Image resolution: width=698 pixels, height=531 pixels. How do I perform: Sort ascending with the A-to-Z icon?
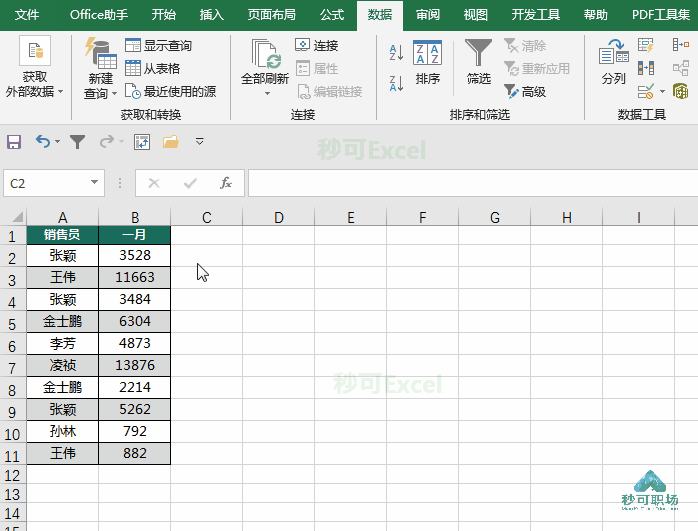click(396, 53)
